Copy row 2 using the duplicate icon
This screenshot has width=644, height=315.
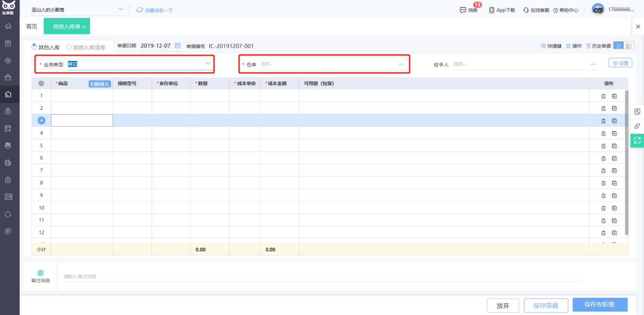coord(614,108)
